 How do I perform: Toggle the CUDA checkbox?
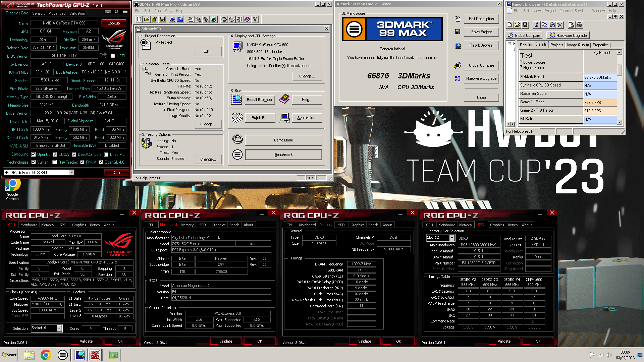55,155
